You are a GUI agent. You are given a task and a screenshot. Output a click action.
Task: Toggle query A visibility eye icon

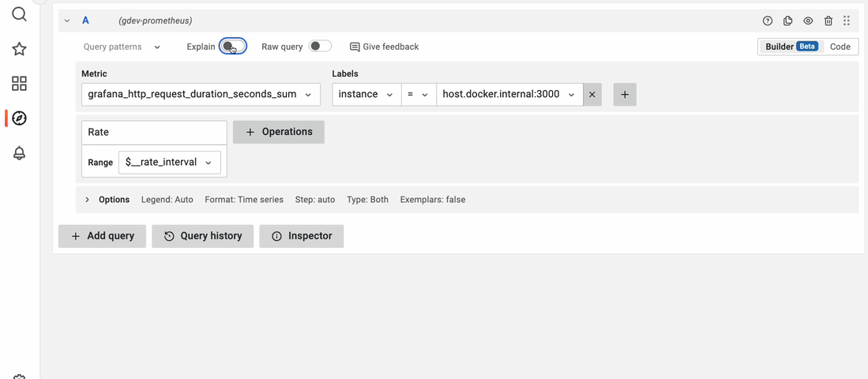808,21
